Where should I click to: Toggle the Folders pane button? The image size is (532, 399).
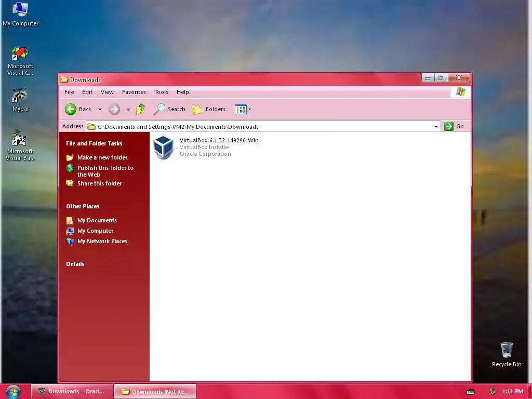point(209,109)
